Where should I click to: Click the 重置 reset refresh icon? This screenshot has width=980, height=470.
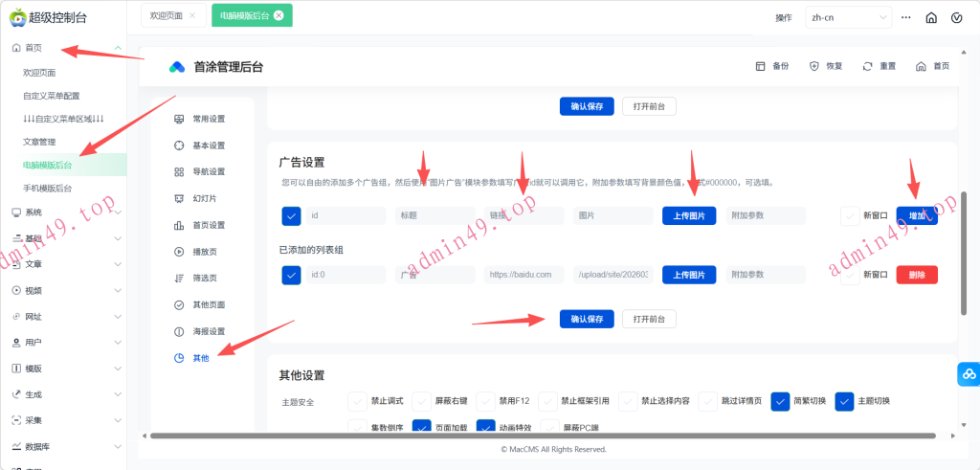pyautogui.click(x=867, y=66)
